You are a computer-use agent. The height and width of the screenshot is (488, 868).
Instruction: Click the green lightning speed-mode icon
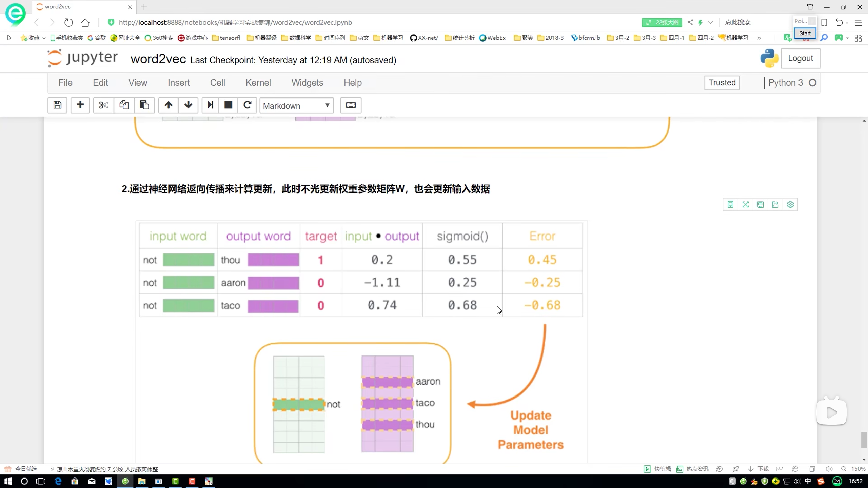click(701, 22)
